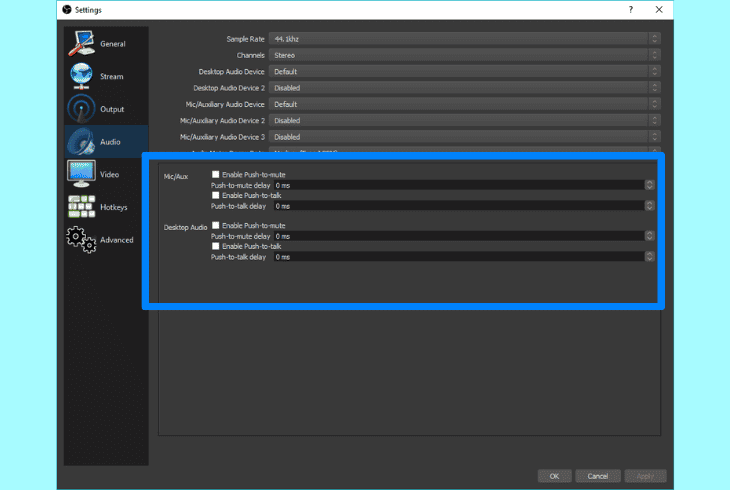730x490 pixels.
Task: Switch to the Stream tab label
Action: [x=112, y=76]
